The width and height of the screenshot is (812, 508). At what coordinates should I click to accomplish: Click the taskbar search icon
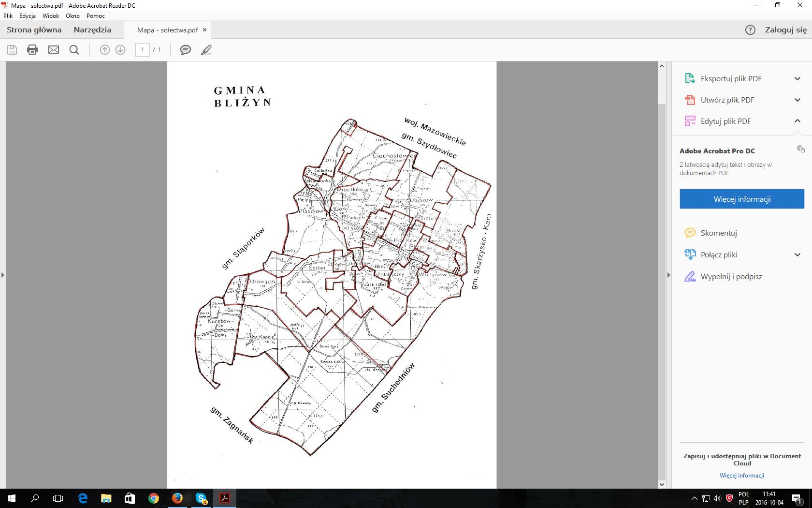(35, 498)
